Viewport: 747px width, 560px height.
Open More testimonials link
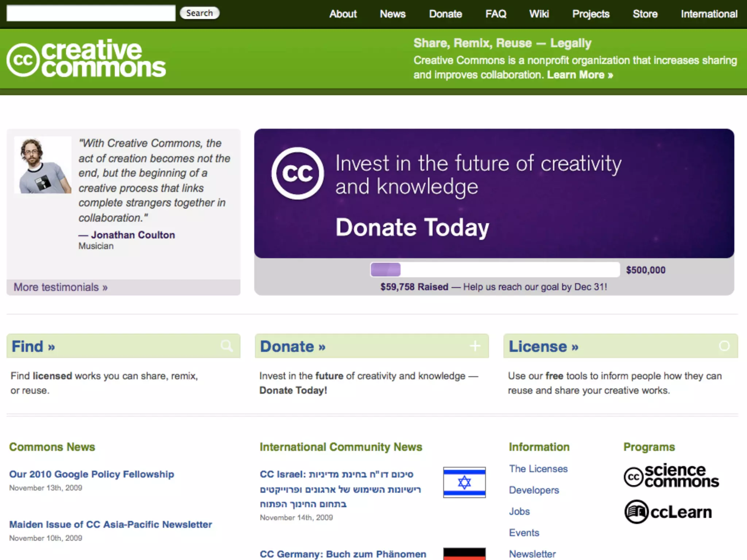tap(61, 287)
